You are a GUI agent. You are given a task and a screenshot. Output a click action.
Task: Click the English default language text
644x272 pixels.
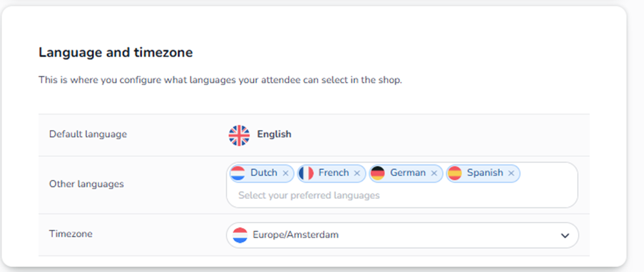[x=274, y=134]
